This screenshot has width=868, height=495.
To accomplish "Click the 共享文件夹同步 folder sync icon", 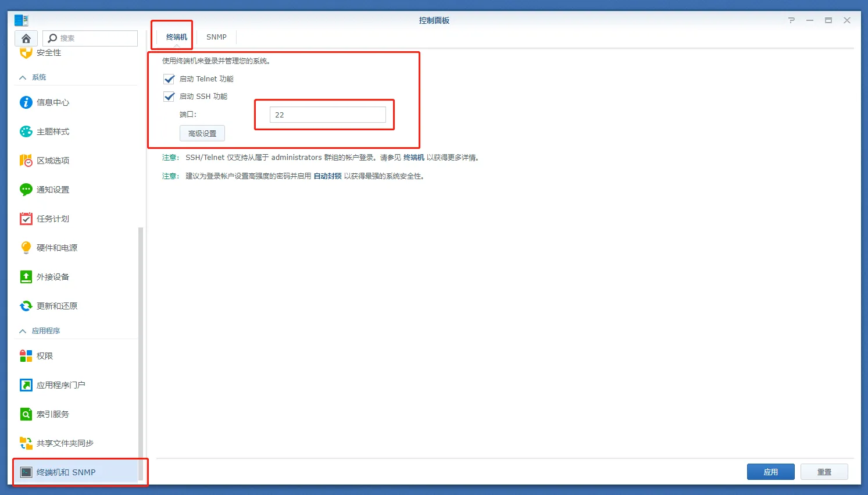I will [26, 443].
